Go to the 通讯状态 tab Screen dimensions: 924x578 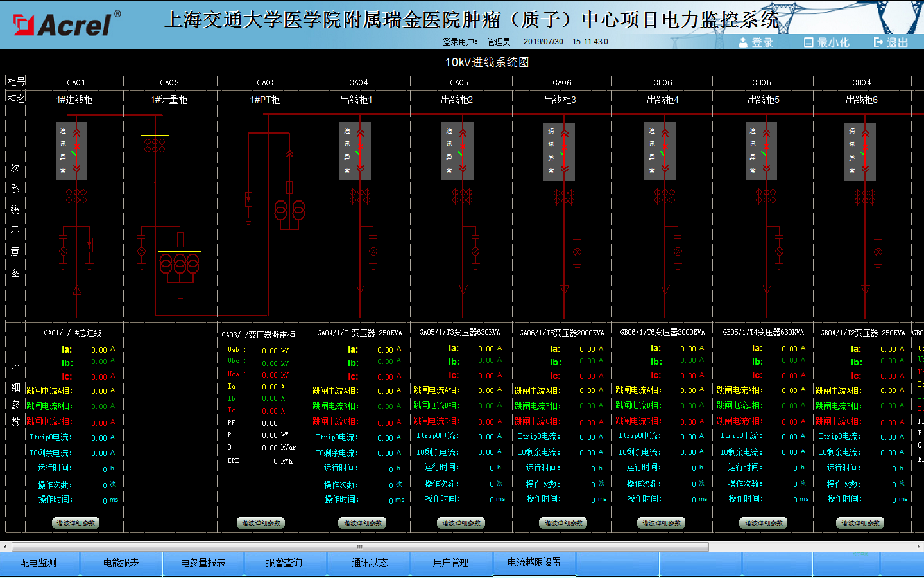(x=370, y=563)
